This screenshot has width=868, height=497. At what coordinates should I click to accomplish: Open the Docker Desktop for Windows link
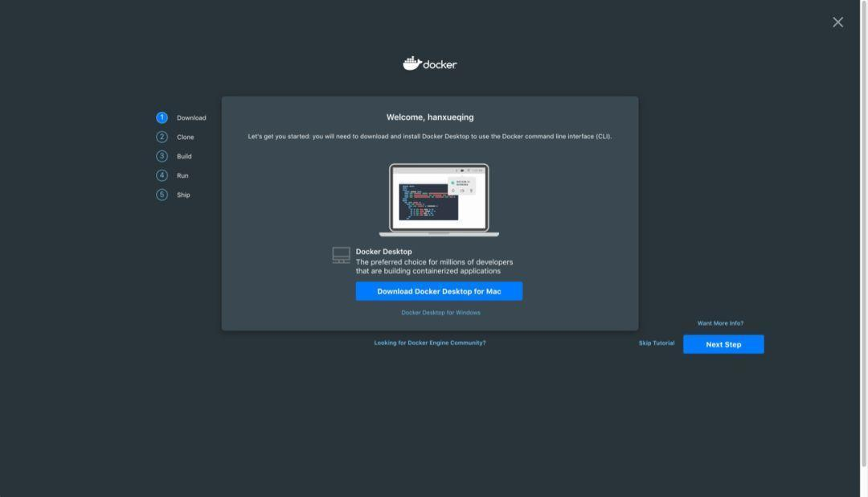[440, 313]
